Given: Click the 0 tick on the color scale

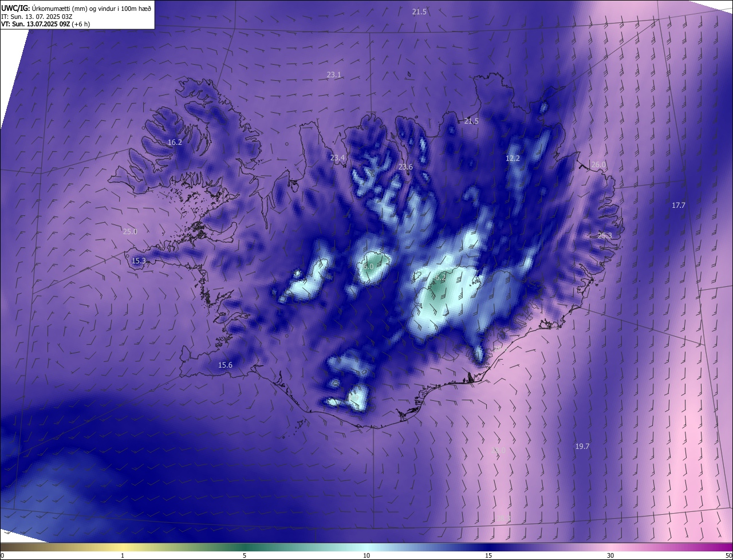Looking at the screenshot, I should (x=2, y=555).
